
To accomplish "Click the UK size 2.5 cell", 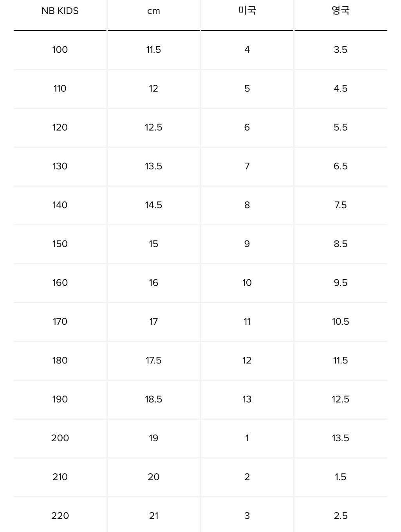I will click(x=341, y=516).
